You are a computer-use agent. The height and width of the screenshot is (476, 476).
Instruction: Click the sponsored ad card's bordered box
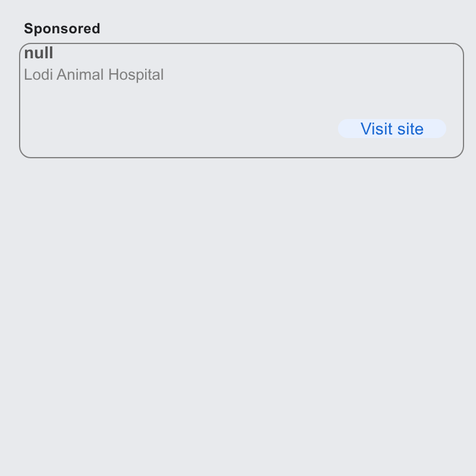pyautogui.click(x=242, y=101)
